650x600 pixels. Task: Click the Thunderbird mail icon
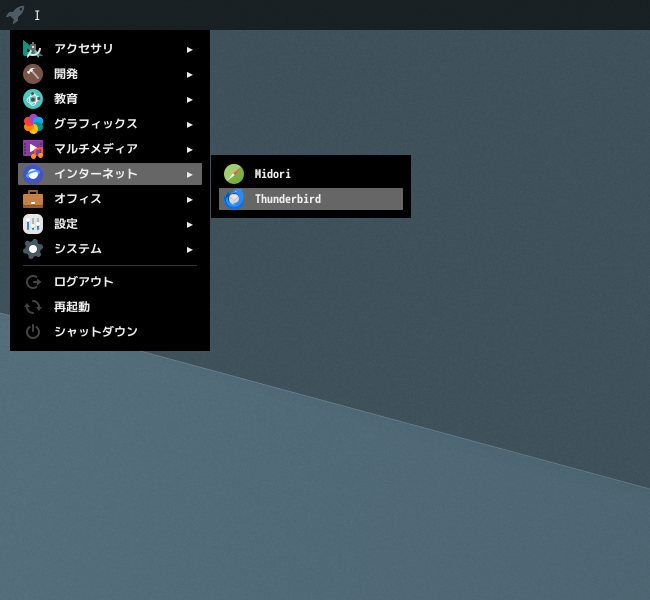click(x=234, y=199)
